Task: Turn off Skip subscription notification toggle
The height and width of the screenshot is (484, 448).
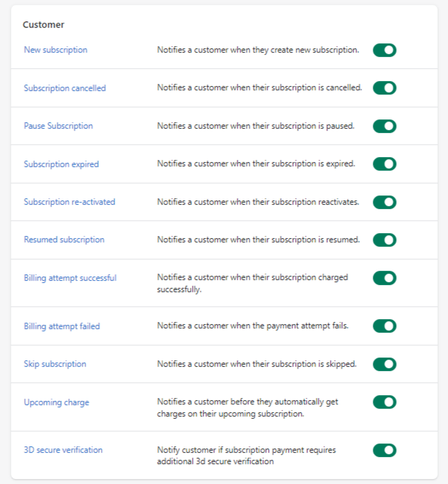Action: [x=384, y=364]
